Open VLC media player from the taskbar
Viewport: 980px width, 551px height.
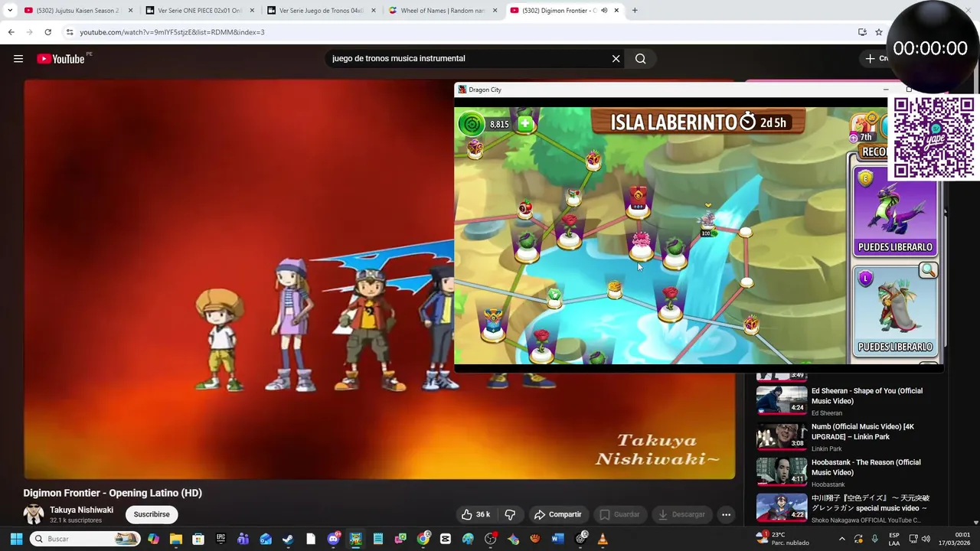click(x=603, y=539)
